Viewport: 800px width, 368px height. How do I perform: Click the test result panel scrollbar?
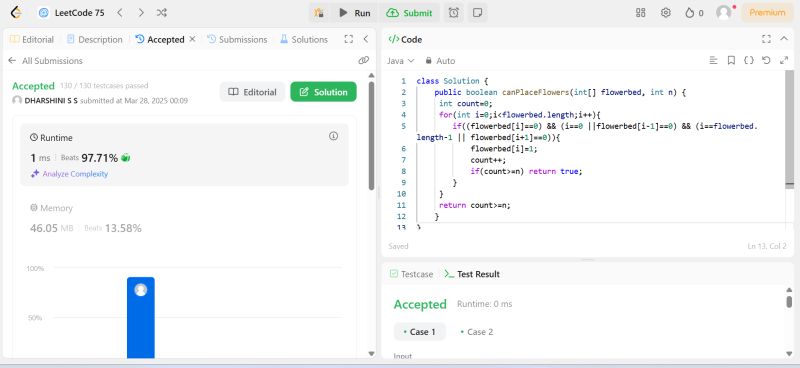(789, 302)
